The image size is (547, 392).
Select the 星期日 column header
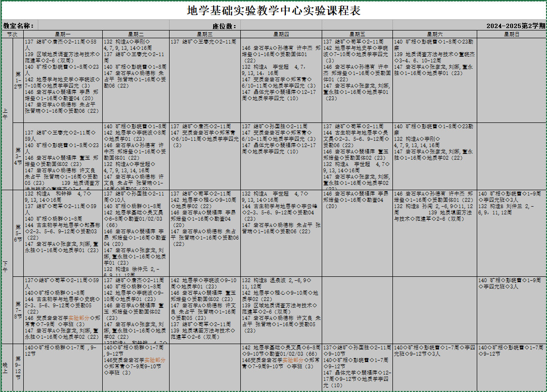click(512, 34)
